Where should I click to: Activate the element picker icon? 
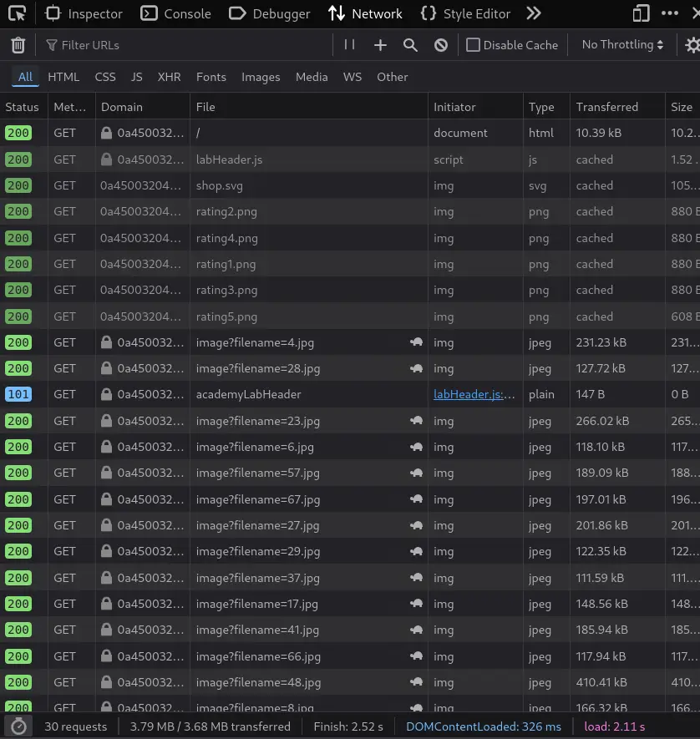[18, 13]
